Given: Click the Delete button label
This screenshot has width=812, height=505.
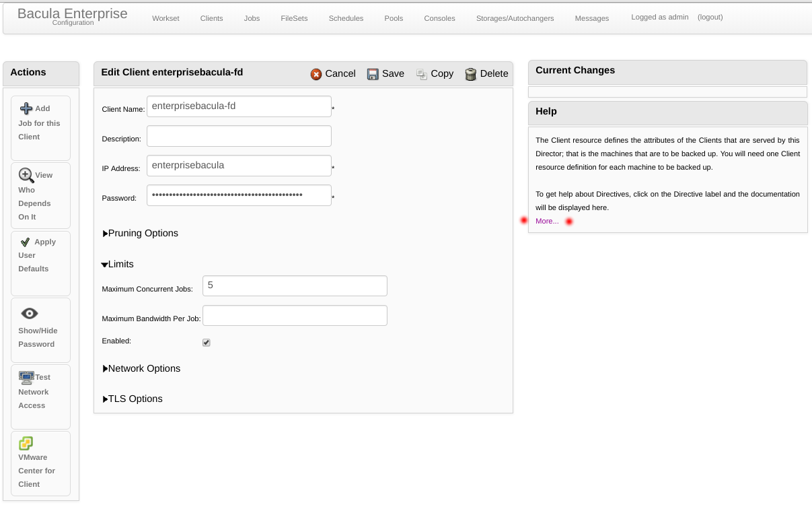Looking at the screenshot, I should coord(494,74).
